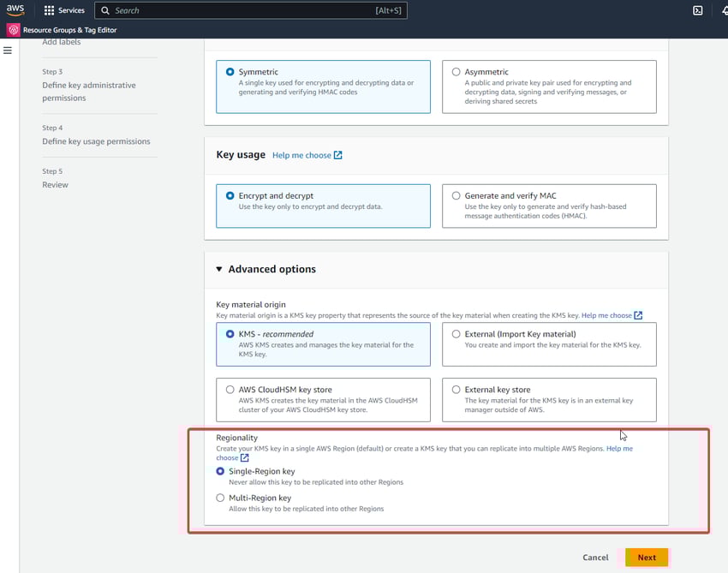This screenshot has width=728, height=573.
Task: Click the AWS home logo
Action: (15, 9)
